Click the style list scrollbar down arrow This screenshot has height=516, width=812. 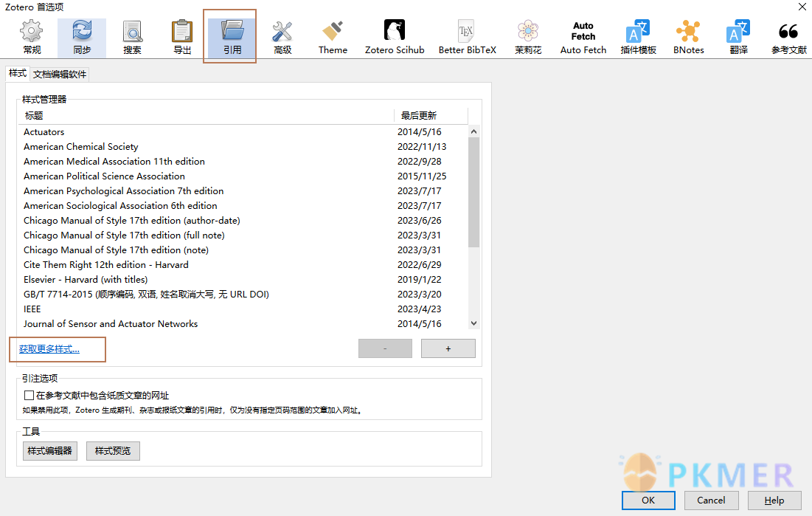point(473,323)
